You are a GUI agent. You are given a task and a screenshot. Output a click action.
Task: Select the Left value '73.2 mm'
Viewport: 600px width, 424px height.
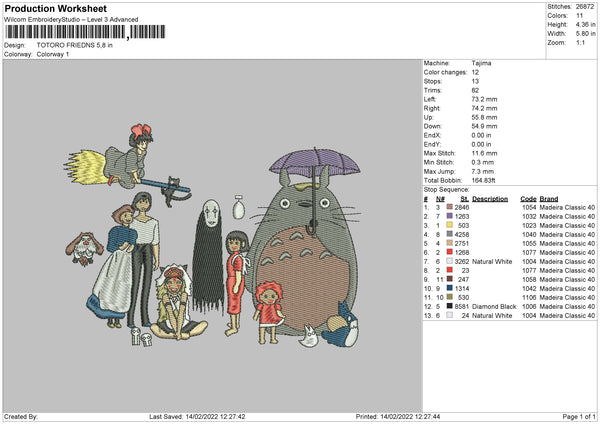tap(484, 99)
